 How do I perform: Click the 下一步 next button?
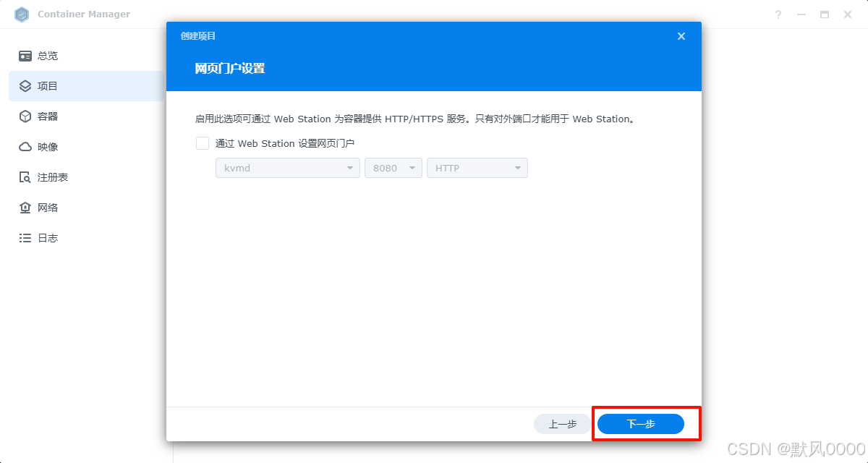pos(639,424)
